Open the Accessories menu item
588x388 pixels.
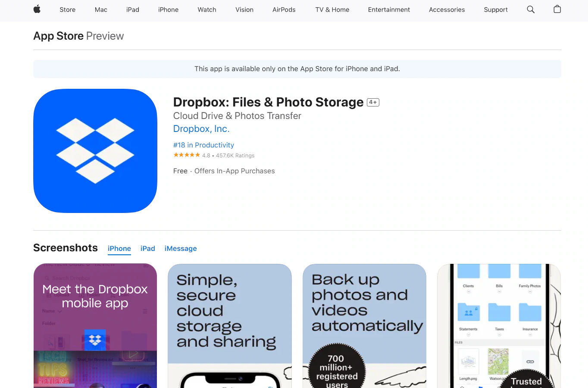[447, 9]
